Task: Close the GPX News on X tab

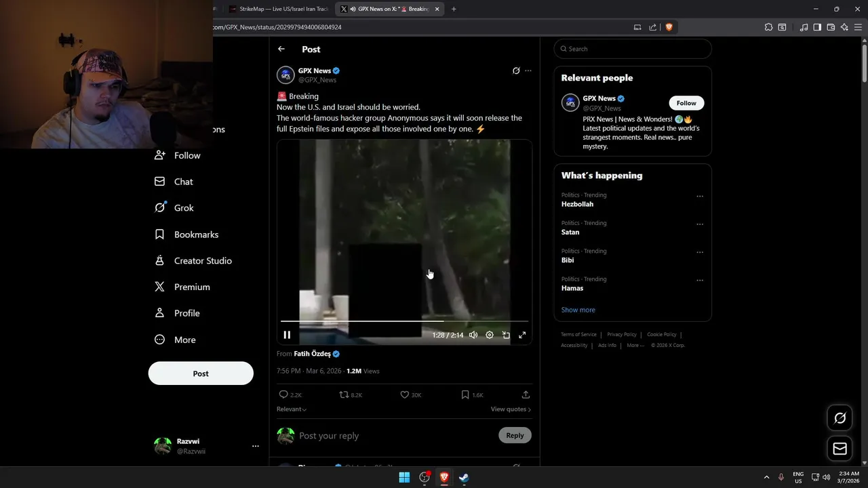Action: 437,9
